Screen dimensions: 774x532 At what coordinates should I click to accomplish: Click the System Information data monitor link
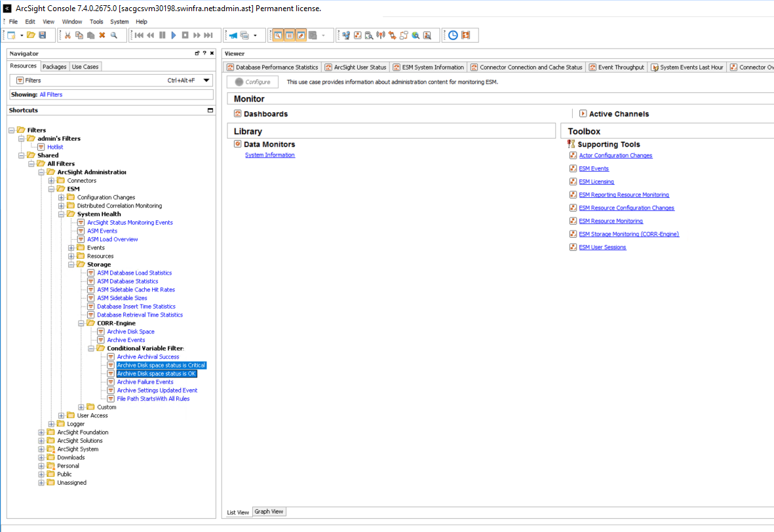269,155
